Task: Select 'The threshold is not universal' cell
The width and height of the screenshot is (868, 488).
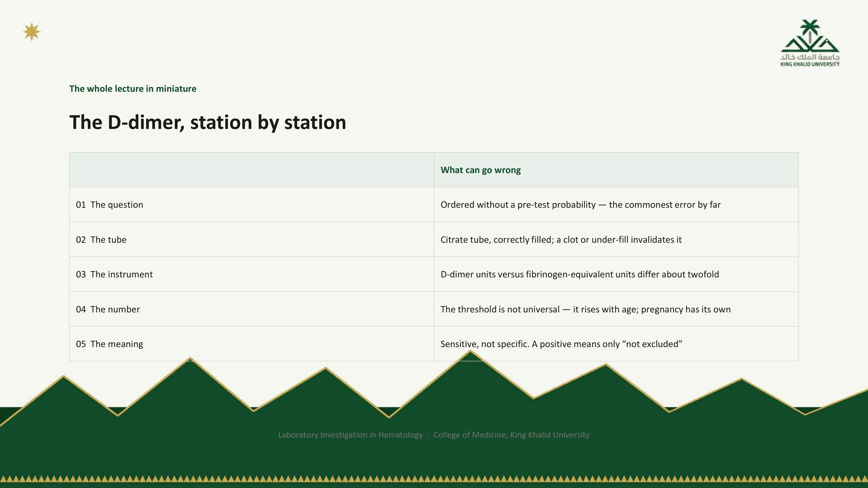Action: [x=616, y=309]
